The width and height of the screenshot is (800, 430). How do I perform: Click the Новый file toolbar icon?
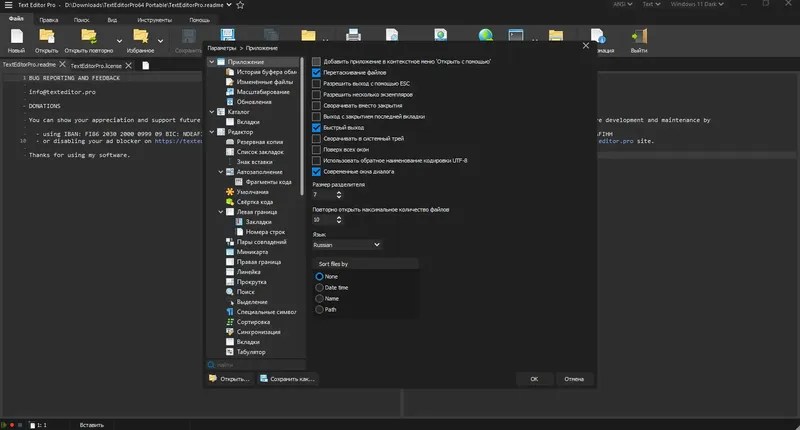(16, 37)
